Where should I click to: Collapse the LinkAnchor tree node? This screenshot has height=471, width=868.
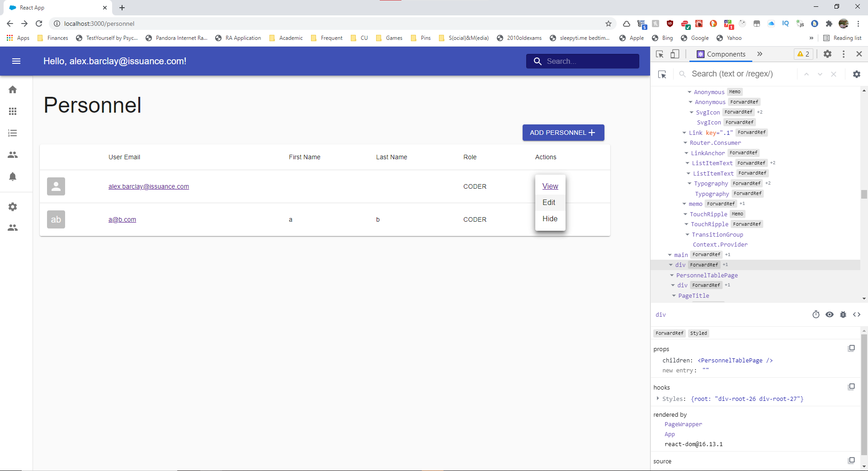[x=687, y=153]
